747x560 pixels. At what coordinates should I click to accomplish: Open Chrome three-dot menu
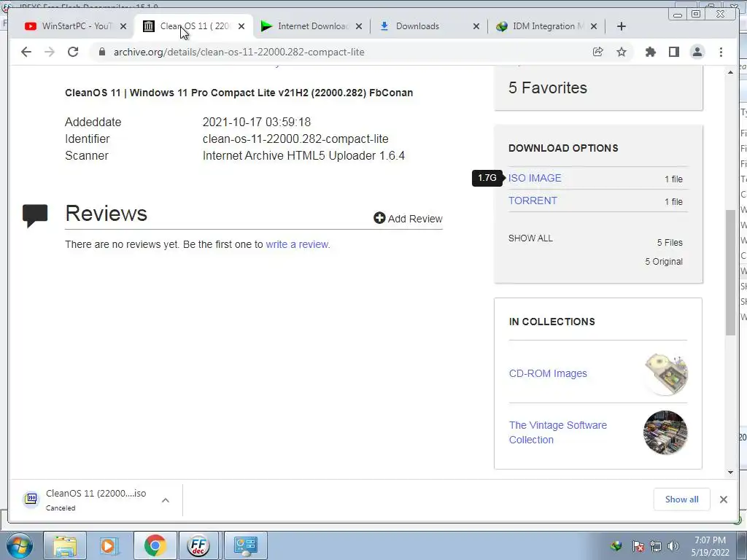tap(721, 52)
